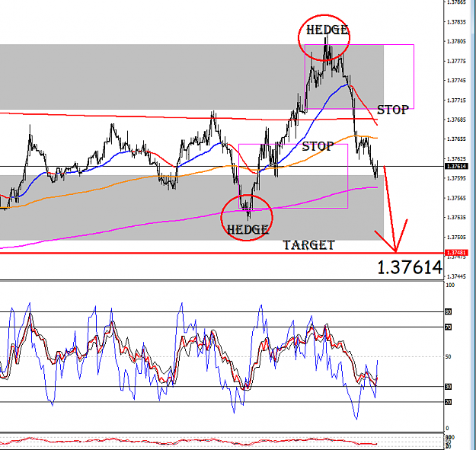Click the black current price tag 1.37614 on the price axis

(x=456, y=166)
